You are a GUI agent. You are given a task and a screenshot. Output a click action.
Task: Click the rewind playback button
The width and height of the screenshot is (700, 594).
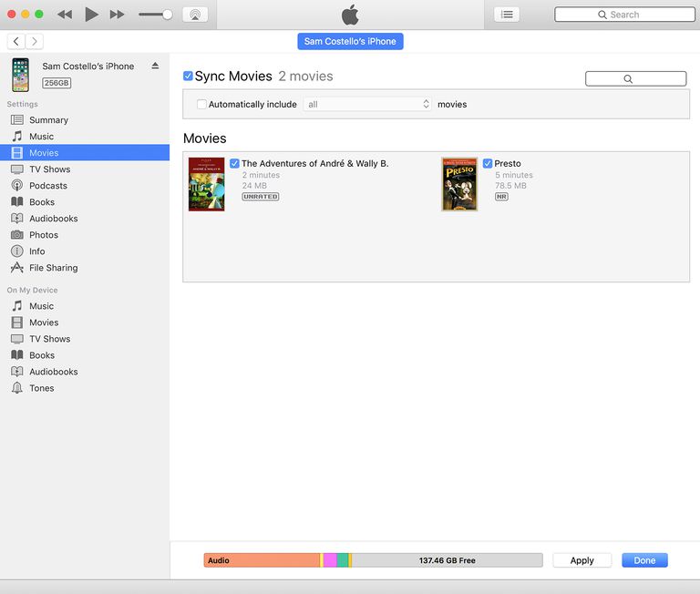65,15
